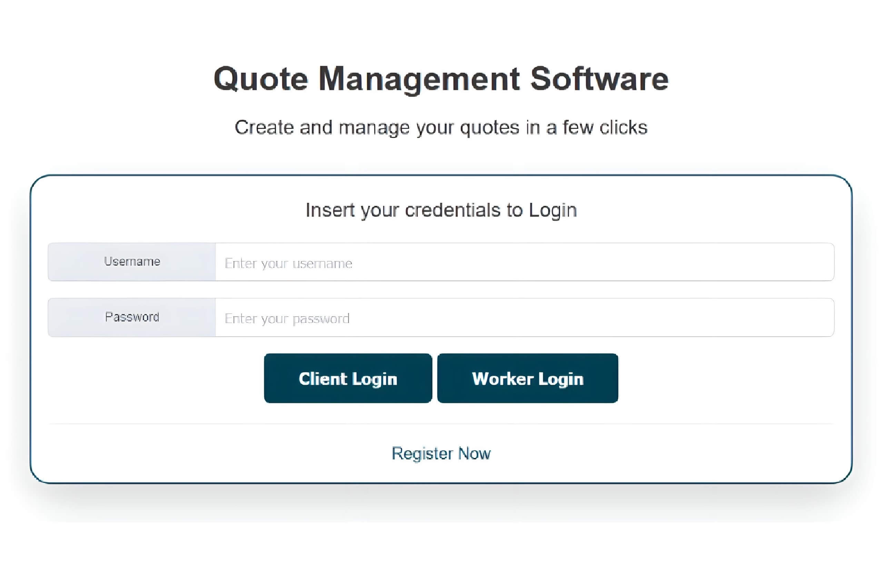Click the 'Insert your credentials to Login' text

click(x=441, y=210)
